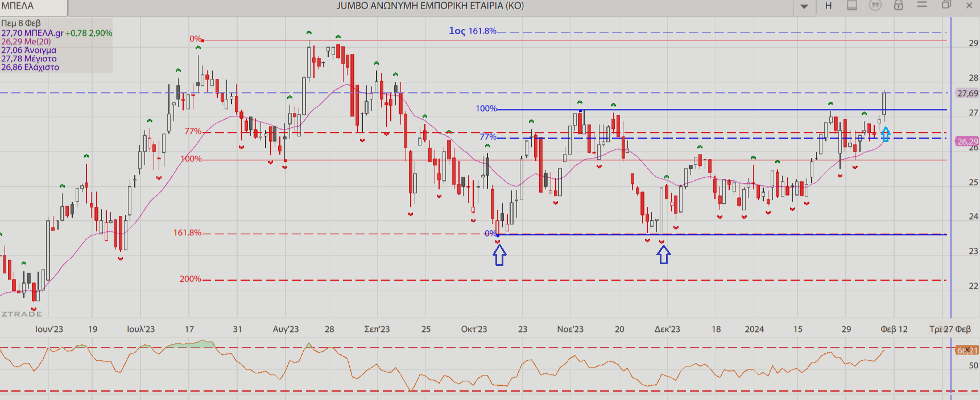Click the 27,06 Άνοιγμα legend entry
Screen dimensions: 980x400
29,50
